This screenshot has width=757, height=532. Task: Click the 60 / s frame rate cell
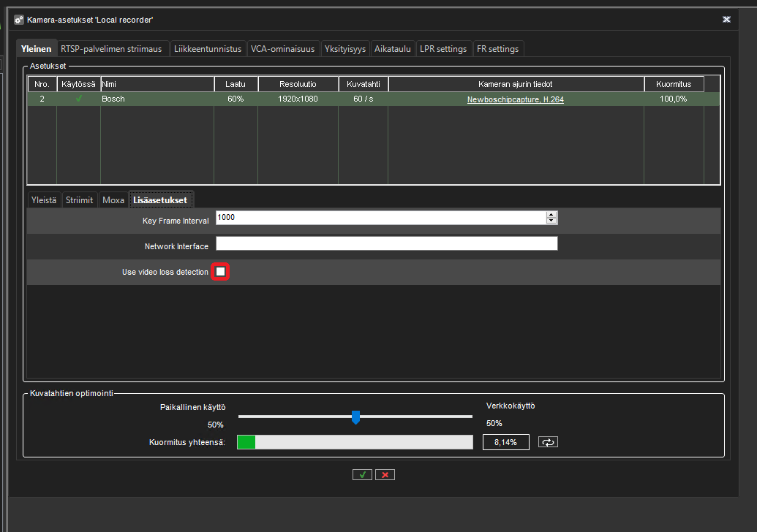pyautogui.click(x=363, y=99)
